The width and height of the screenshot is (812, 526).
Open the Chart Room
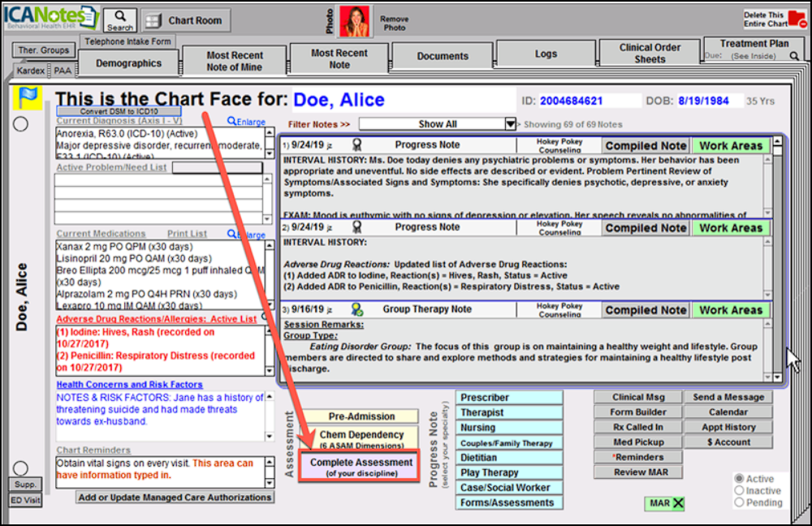click(x=187, y=21)
